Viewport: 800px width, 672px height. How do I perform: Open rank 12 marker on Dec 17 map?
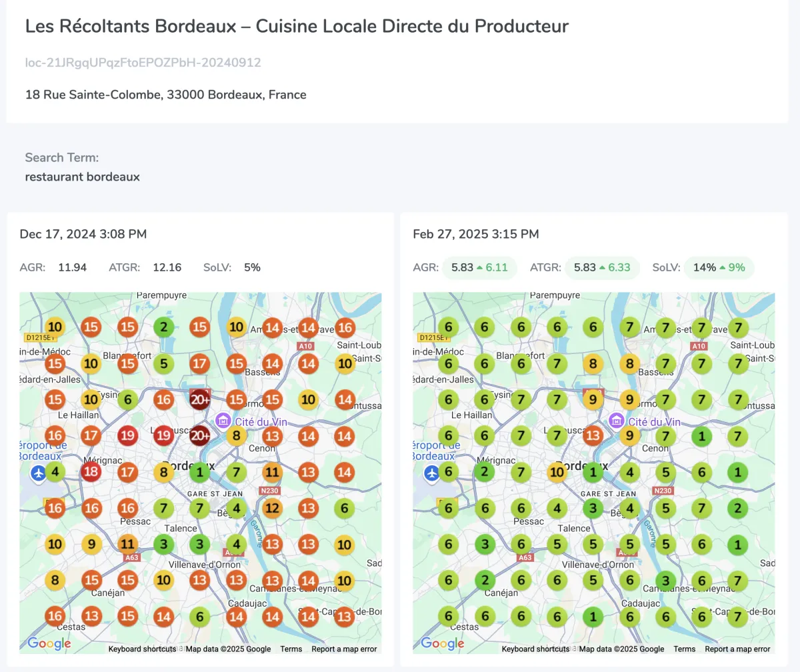(272, 509)
